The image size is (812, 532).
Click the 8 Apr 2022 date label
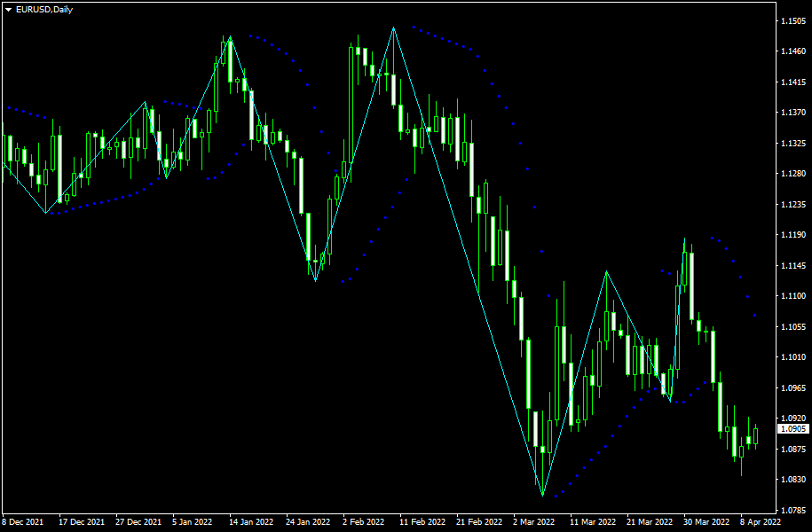tap(761, 521)
